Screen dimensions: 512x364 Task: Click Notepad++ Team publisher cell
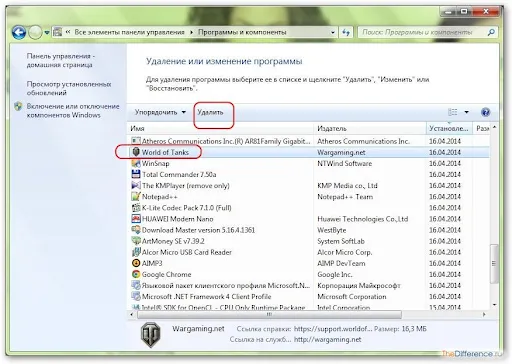coord(345,197)
